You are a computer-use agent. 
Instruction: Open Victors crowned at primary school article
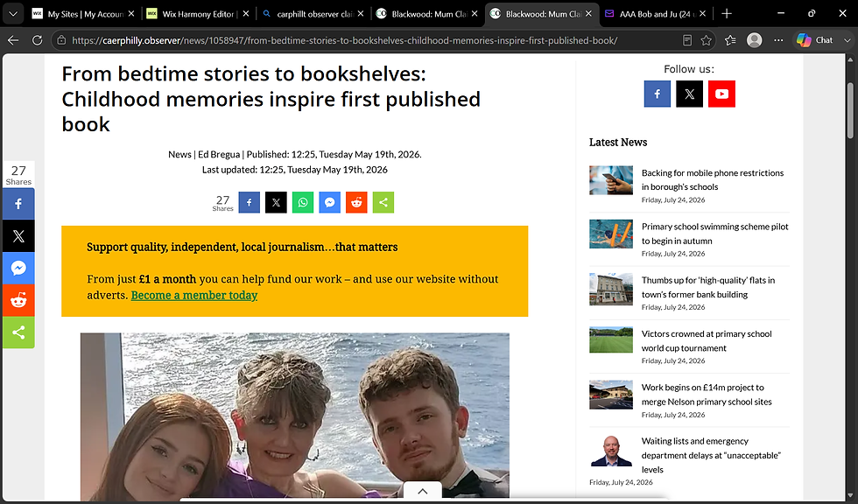point(707,340)
